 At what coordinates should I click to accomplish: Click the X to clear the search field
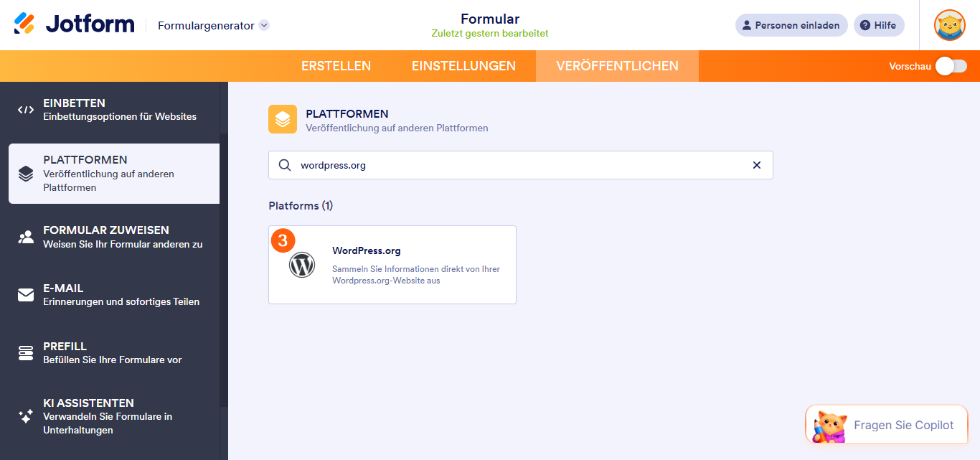pyautogui.click(x=756, y=165)
